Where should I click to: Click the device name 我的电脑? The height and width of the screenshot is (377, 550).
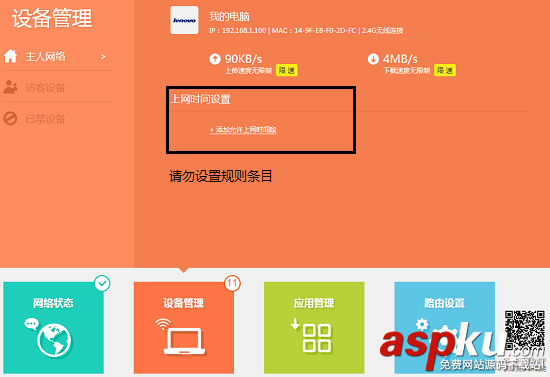229,16
